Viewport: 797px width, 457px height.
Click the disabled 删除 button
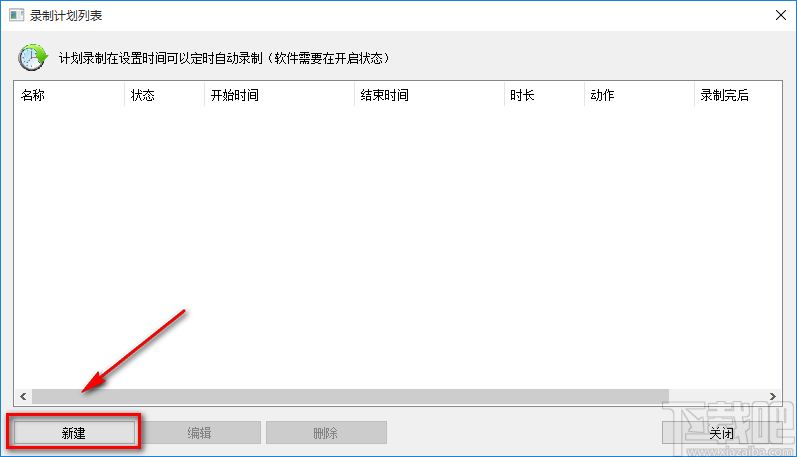[x=326, y=433]
